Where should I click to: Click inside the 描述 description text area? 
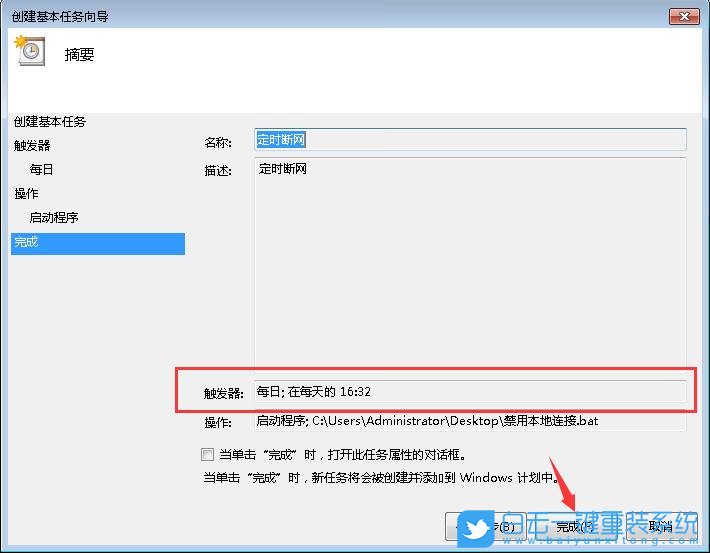[470, 263]
